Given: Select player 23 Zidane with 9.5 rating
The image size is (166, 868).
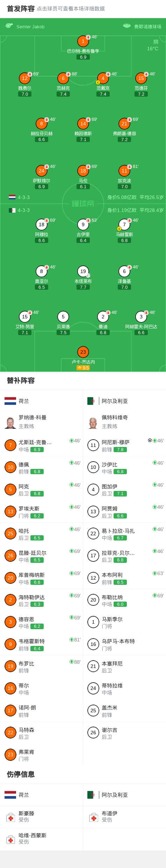Looking at the screenshot, I should tap(83, 352).
